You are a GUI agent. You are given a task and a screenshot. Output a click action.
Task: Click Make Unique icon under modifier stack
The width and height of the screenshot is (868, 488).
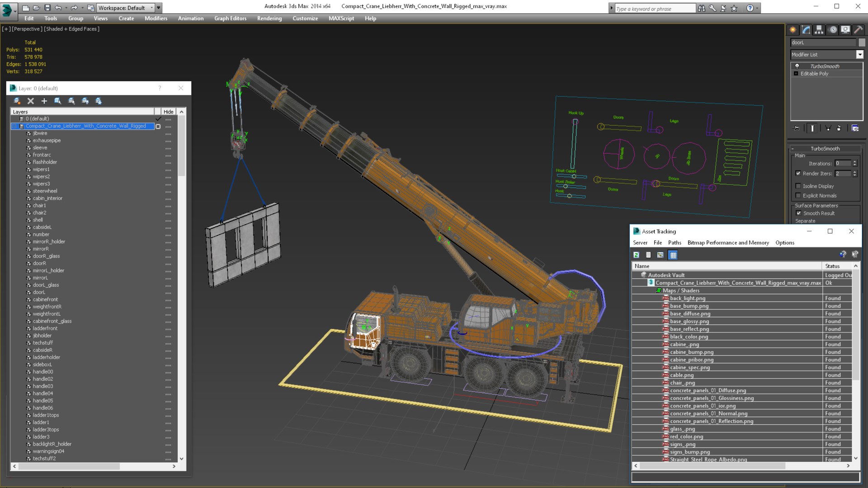click(x=828, y=128)
